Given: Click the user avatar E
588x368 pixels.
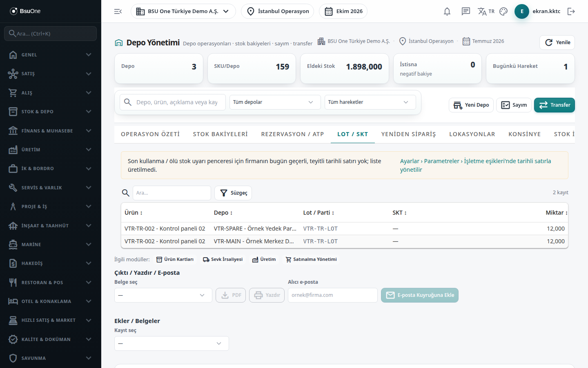Looking at the screenshot, I should pos(522,11).
